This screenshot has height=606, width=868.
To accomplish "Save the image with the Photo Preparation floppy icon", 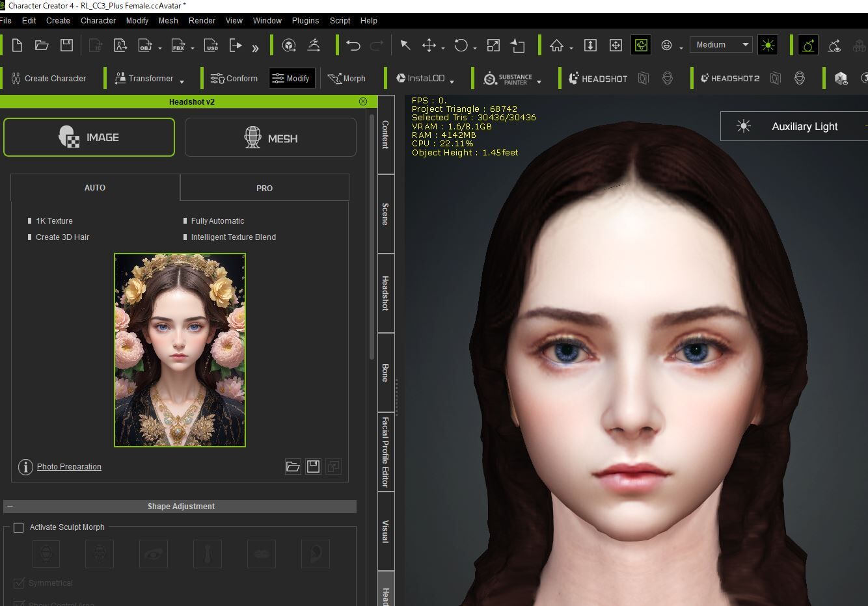I will 313,466.
